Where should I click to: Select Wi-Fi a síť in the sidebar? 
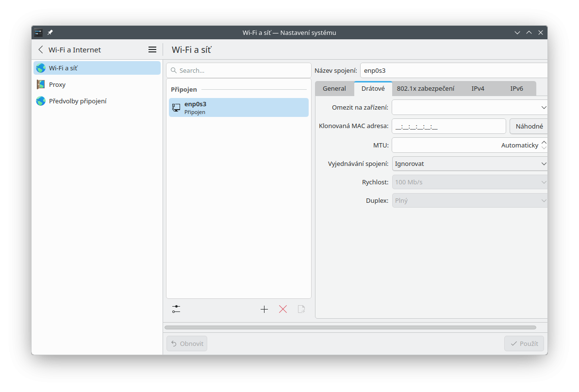(x=97, y=68)
